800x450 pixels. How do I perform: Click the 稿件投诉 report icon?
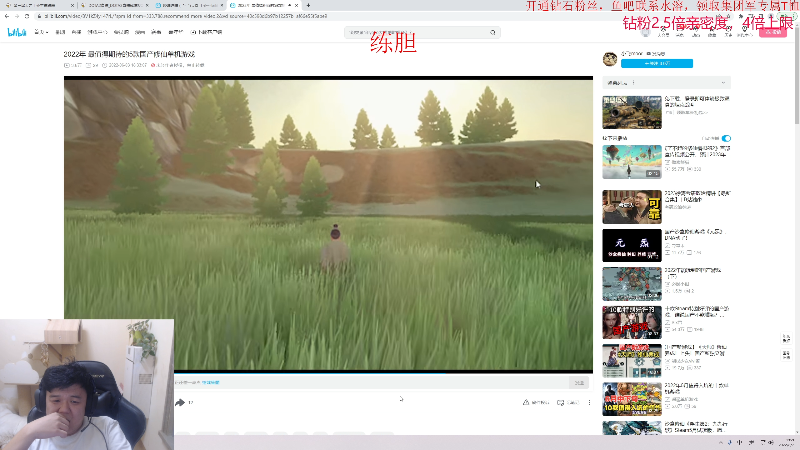point(536,403)
